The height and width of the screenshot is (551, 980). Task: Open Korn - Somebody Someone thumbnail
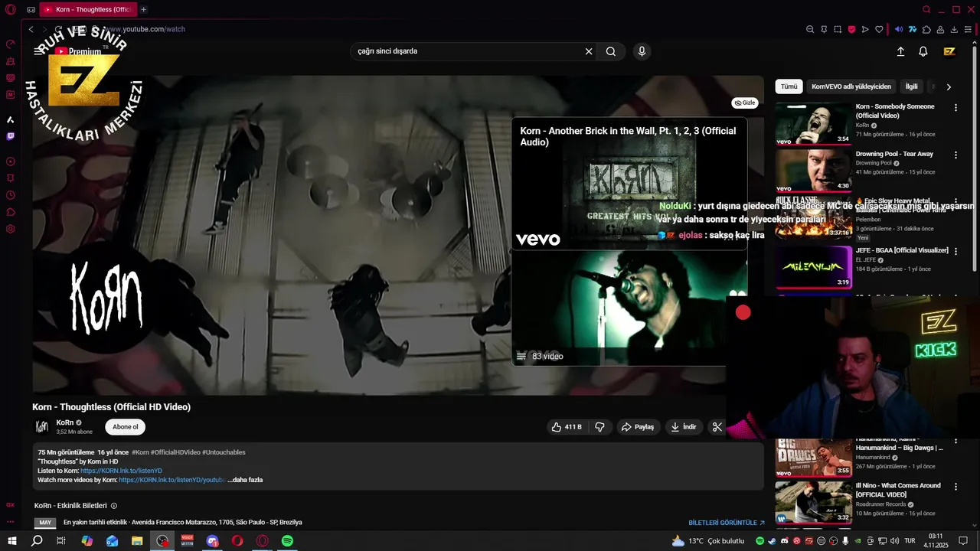[x=813, y=123]
